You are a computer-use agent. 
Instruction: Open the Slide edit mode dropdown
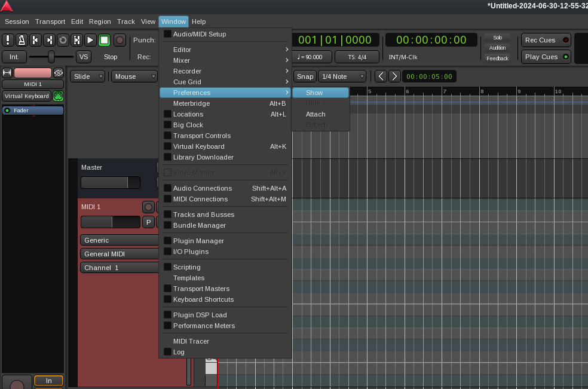coord(87,76)
